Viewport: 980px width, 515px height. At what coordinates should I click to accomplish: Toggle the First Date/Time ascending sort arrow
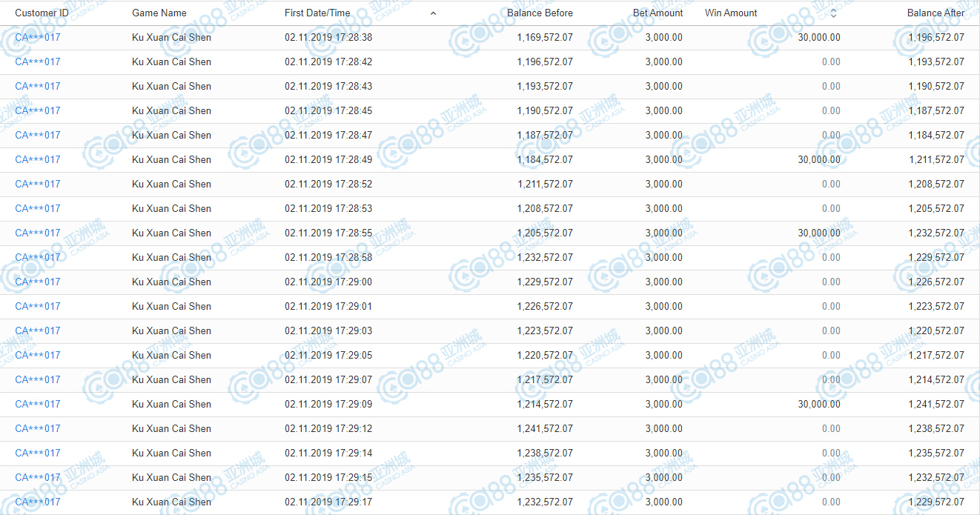[433, 13]
